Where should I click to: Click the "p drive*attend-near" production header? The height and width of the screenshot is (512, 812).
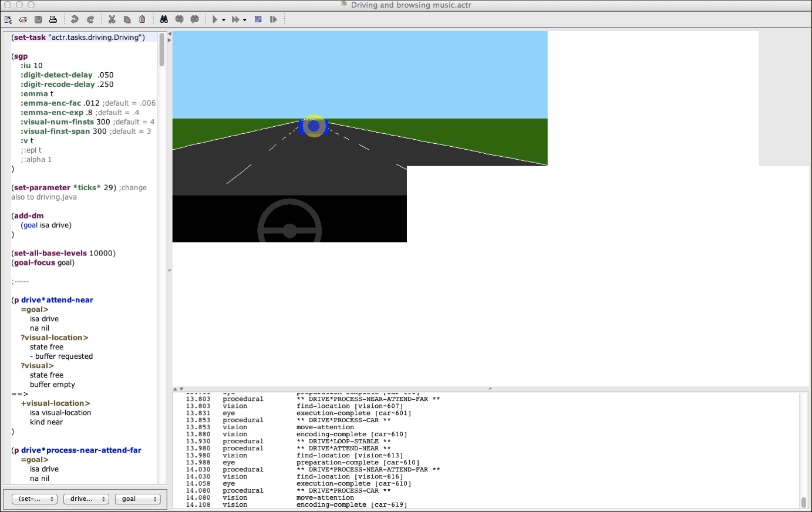click(52, 299)
